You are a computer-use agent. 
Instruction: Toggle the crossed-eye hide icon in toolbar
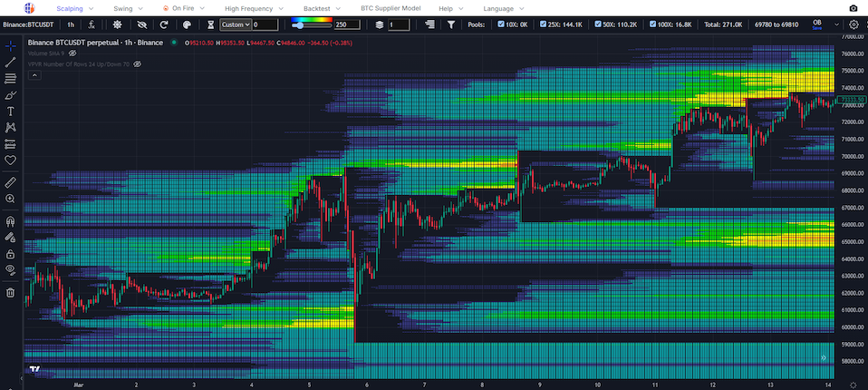pos(141,24)
